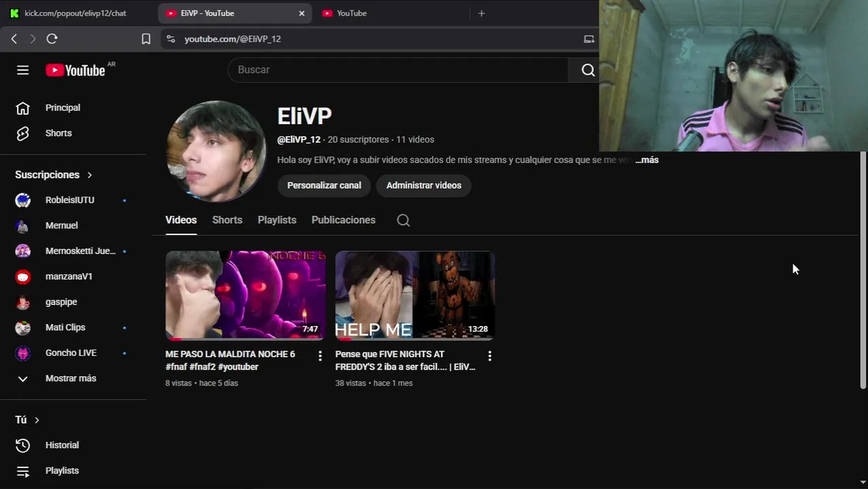
Task: Open RobleisIUTU channel avatar
Action: (x=23, y=200)
